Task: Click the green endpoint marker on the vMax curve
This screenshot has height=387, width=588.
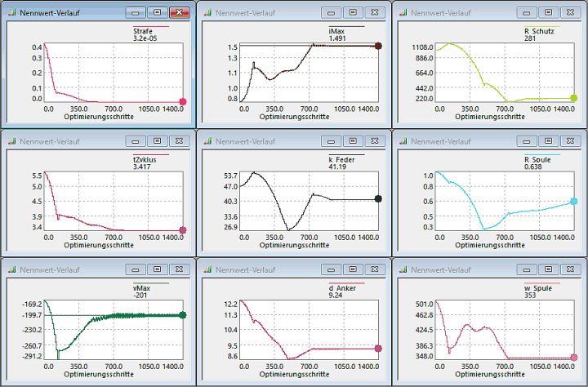Action: coord(183,314)
